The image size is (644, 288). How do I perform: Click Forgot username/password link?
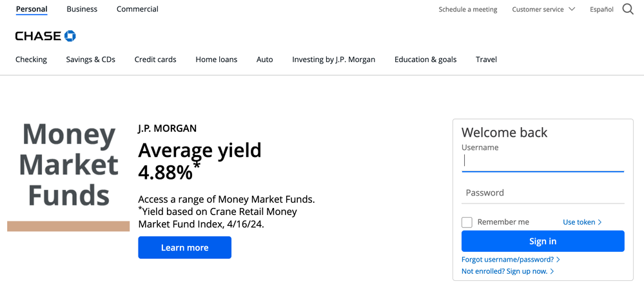click(x=511, y=260)
